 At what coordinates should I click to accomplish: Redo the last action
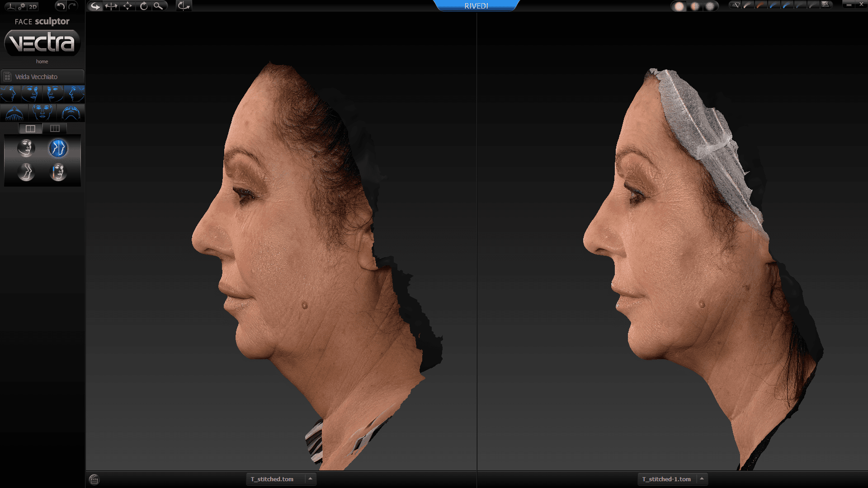[x=72, y=6]
